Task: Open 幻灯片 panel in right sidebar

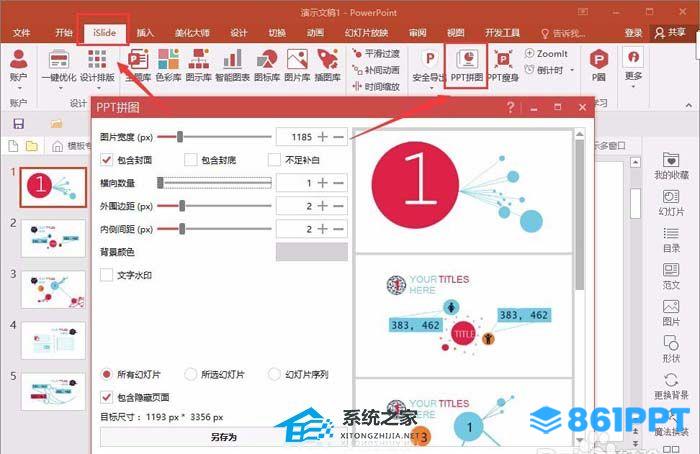Action: pos(671,203)
